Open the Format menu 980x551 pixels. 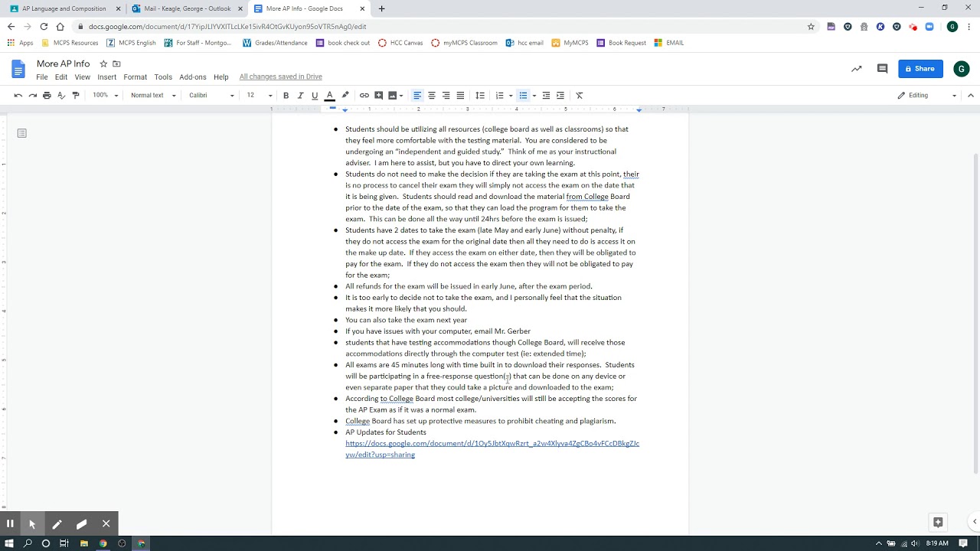tap(135, 77)
